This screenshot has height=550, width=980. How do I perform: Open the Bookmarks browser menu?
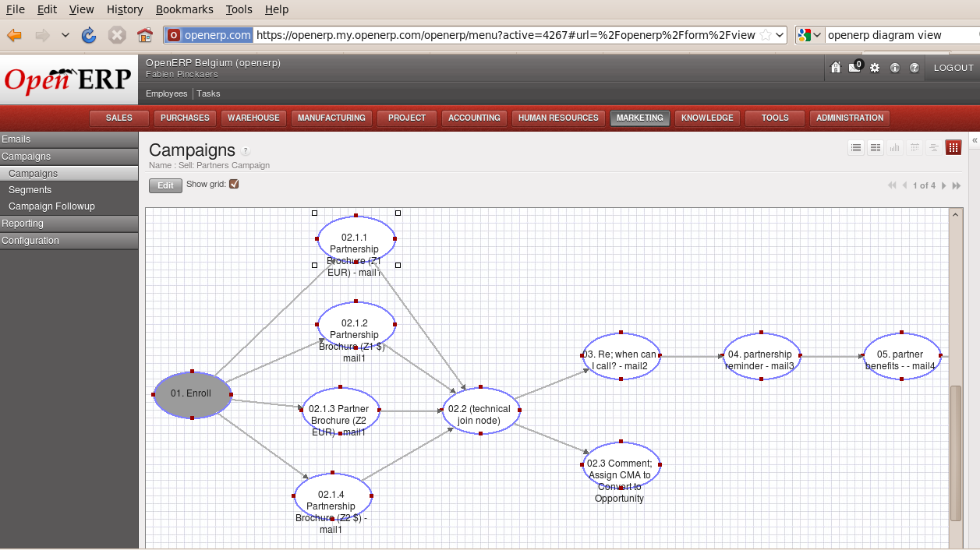(184, 9)
